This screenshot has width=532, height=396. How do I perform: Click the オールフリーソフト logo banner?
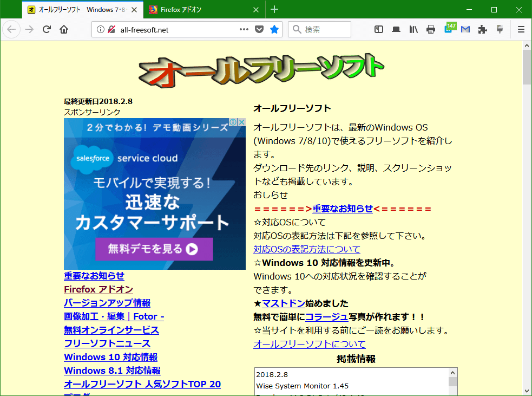coord(261,70)
